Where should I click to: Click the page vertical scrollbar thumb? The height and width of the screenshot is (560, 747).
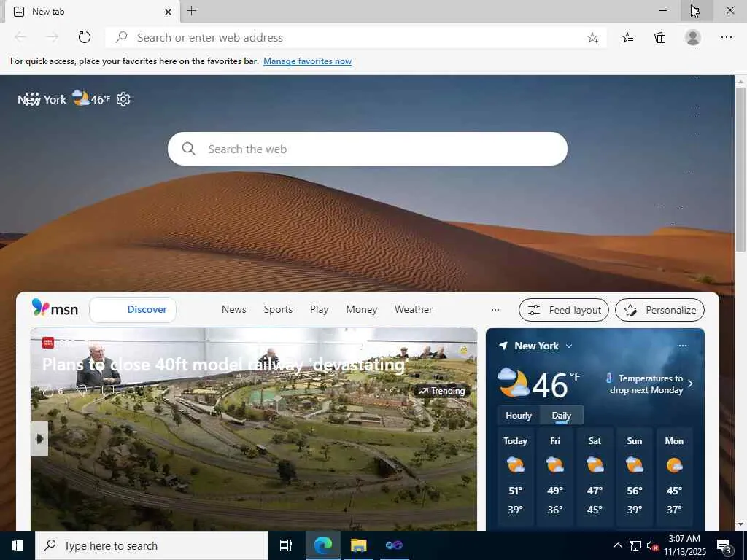pyautogui.click(x=740, y=169)
